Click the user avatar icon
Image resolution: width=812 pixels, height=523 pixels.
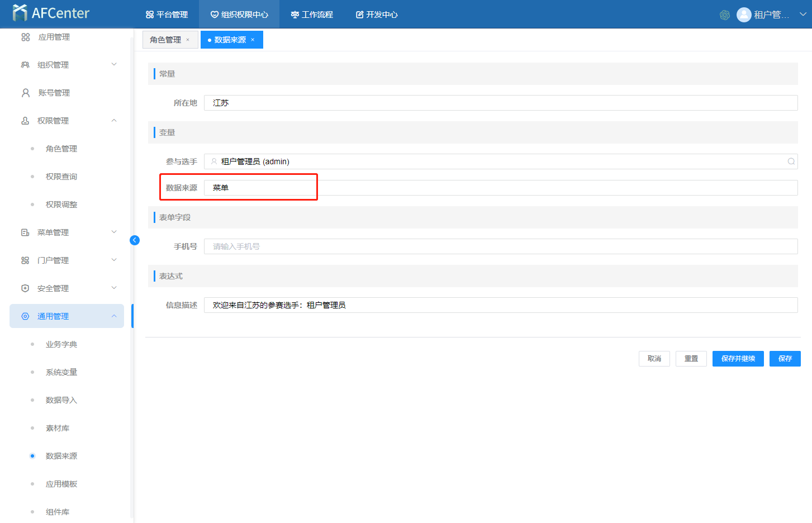(x=744, y=15)
